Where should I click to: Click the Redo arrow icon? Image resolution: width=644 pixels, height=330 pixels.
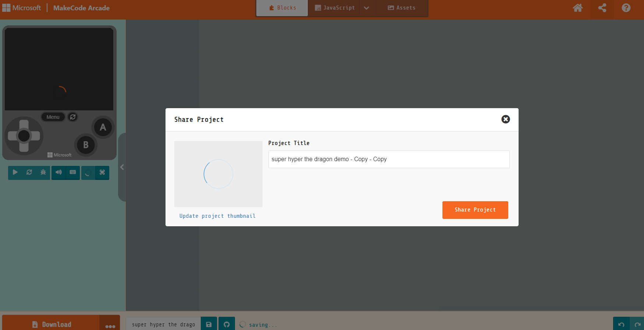pos(637,324)
